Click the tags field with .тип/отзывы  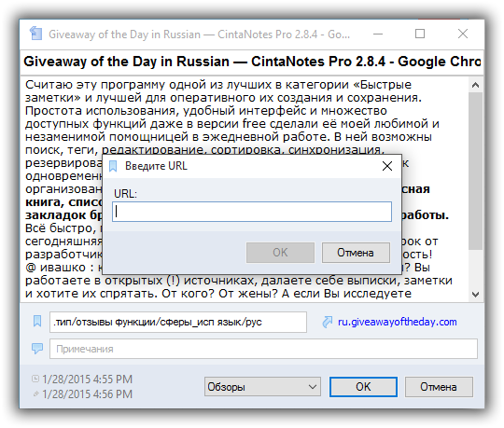[x=178, y=322]
